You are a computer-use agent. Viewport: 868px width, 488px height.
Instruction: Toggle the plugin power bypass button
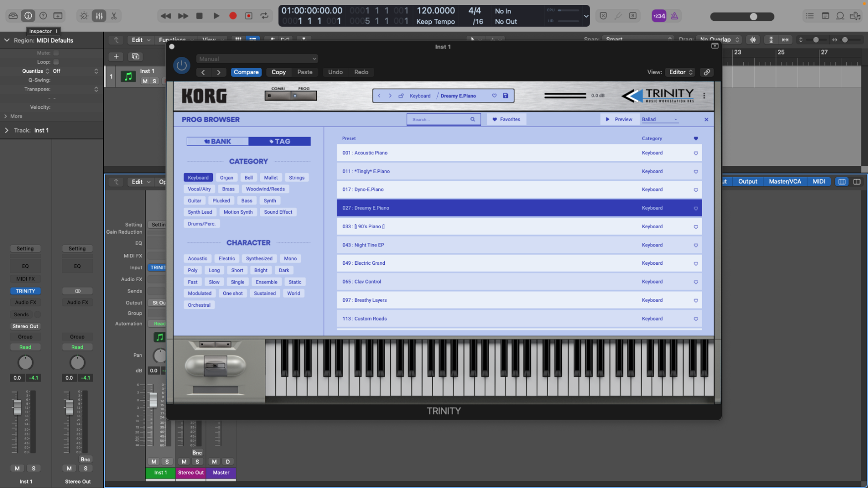coord(182,65)
